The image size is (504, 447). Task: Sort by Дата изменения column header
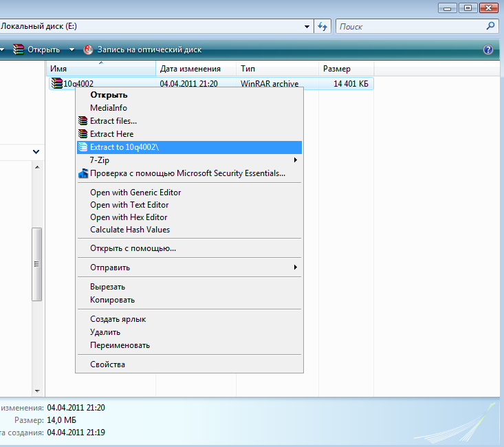click(x=196, y=69)
